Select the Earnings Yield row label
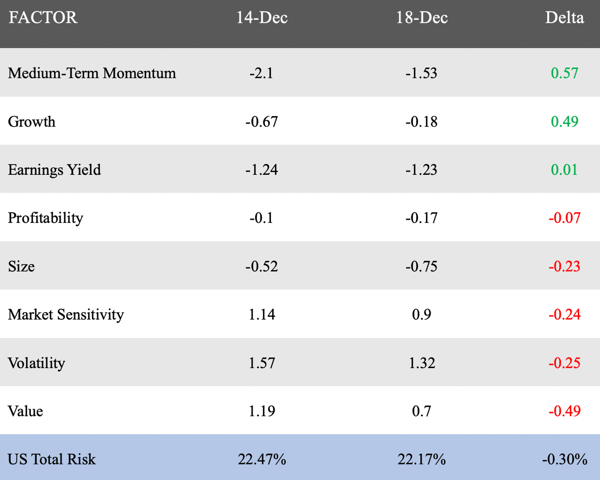Viewport: 600px width, 480px height. click(54, 170)
